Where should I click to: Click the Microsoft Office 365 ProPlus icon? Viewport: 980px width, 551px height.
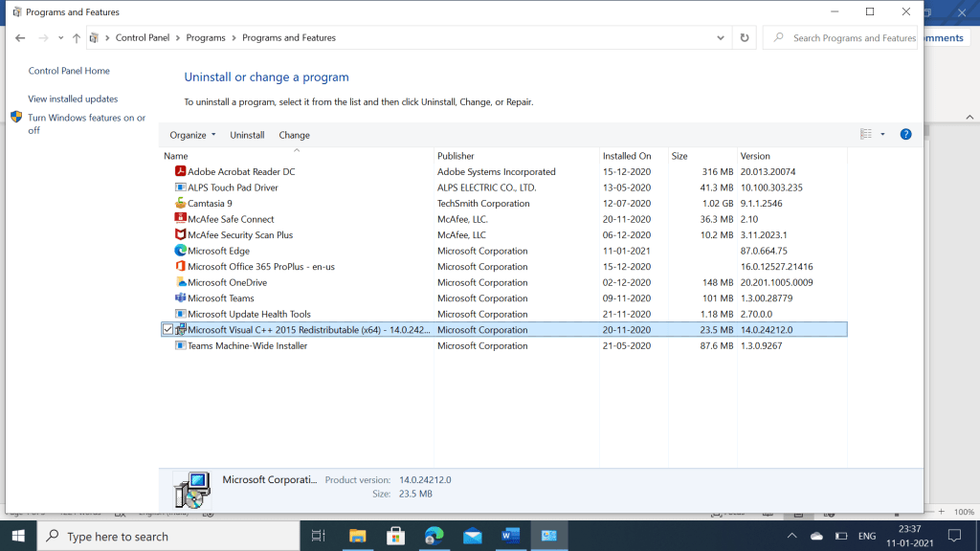180,266
